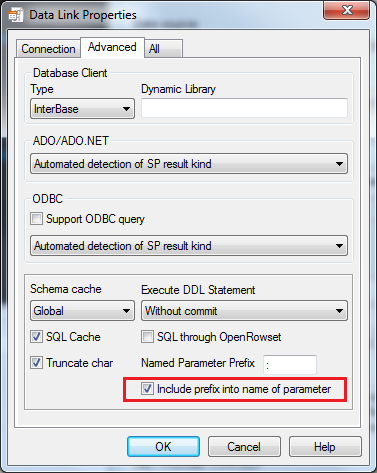This screenshot has height=473, width=377.
Task: Enable the Support ODBC query checkbox
Action: [36, 219]
